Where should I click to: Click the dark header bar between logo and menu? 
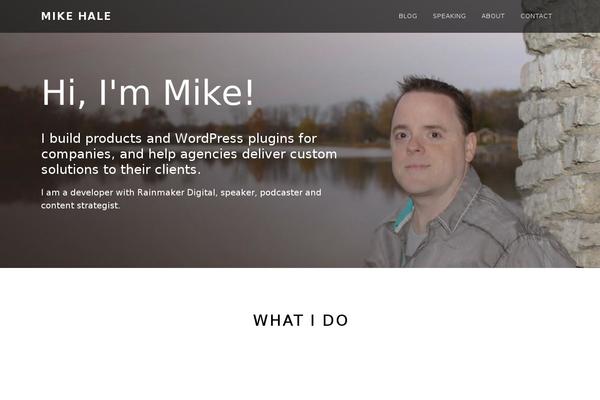click(x=254, y=16)
